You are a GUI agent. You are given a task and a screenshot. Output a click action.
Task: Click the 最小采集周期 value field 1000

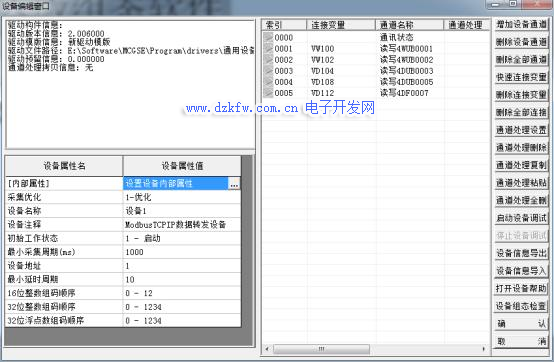[182, 252]
